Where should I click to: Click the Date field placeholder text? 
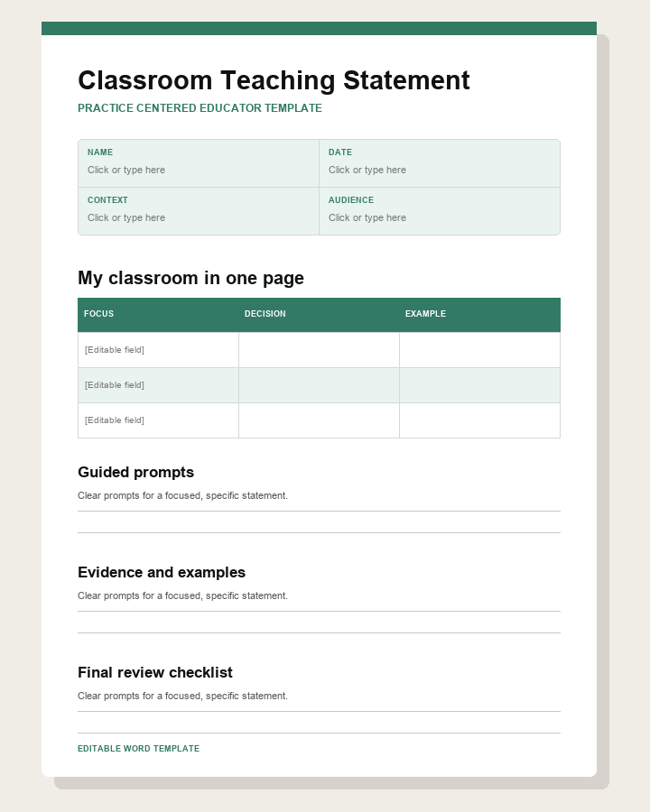click(367, 170)
